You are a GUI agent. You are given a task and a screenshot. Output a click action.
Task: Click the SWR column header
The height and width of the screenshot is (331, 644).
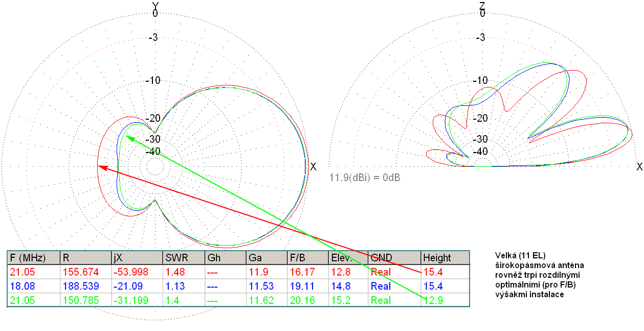(x=173, y=258)
